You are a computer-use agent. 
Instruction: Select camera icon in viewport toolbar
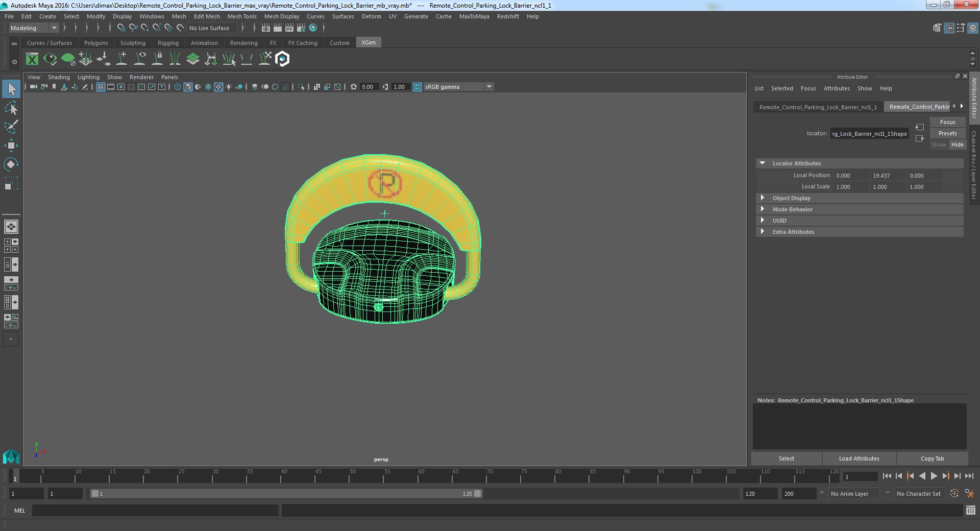pyautogui.click(x=33, y=87)
